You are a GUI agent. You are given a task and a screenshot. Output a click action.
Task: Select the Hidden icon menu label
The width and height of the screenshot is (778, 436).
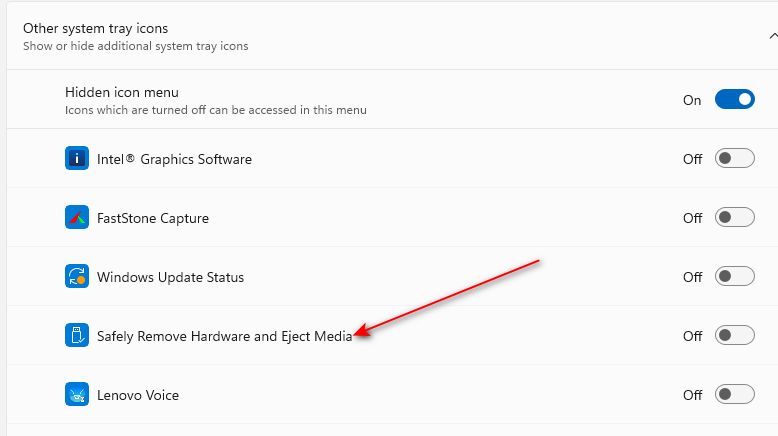coord(122,92)
